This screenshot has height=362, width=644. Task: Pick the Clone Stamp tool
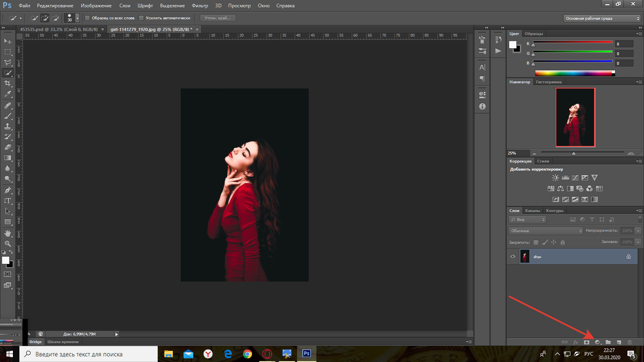pos(8,127)
